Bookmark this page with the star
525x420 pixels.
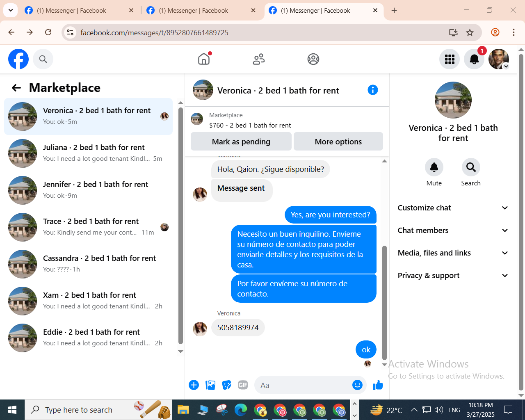click(x=470, y=32)
